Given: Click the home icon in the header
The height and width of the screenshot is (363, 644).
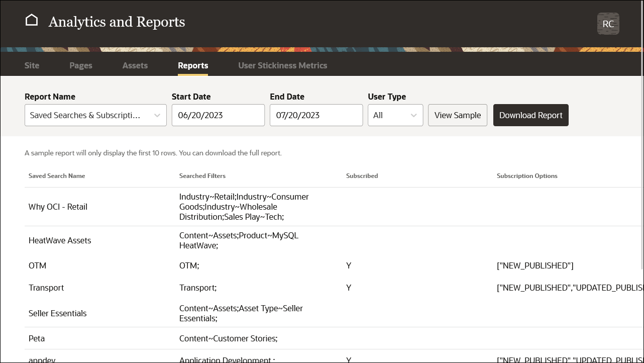Looking at the screenshot, I should [31, 19].
